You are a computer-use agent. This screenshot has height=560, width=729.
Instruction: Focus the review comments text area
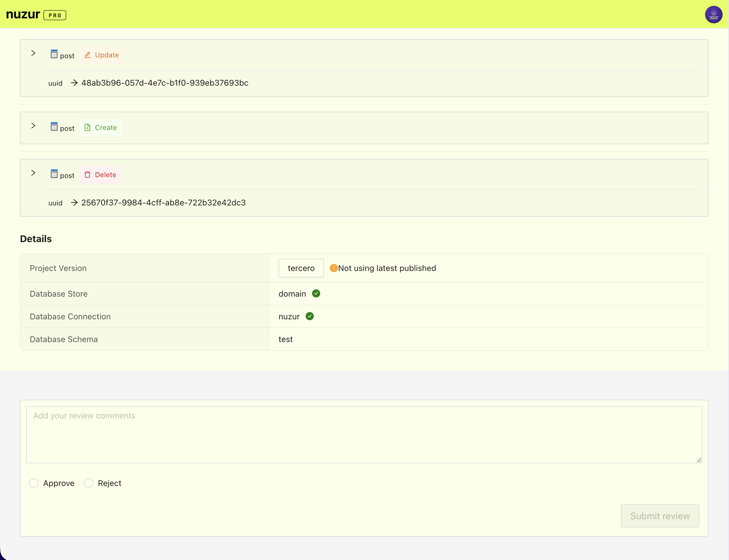[x=364, y=434]
